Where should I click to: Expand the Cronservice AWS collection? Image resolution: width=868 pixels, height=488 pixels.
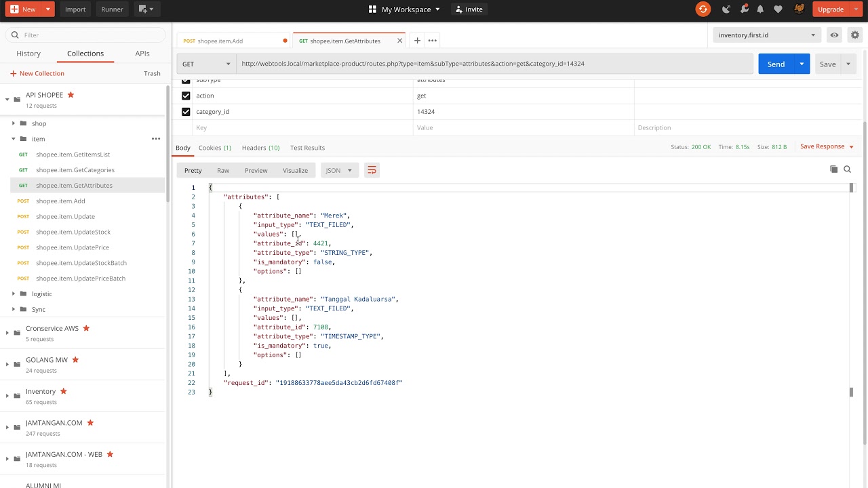(x=7, y=332)
